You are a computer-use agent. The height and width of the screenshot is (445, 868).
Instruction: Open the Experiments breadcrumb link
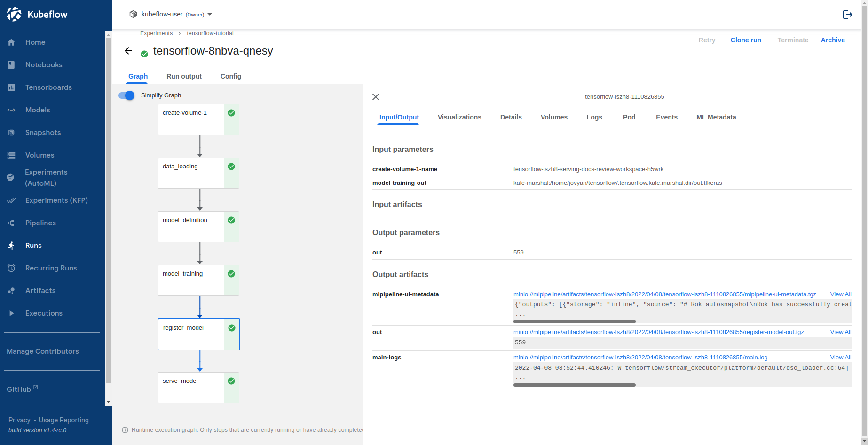(156, 33)
